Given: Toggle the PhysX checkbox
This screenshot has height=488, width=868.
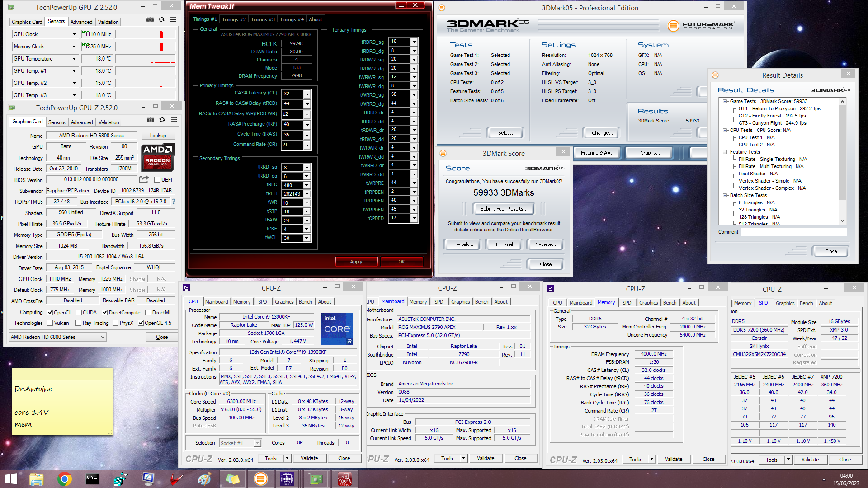Looking at the screenshot, I should point(116,323).
